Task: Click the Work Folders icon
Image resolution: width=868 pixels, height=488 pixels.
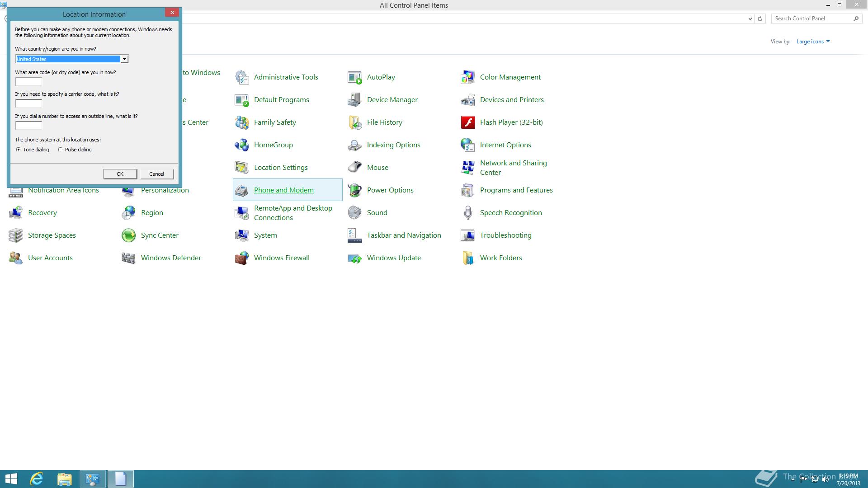Action: [468, 258]
